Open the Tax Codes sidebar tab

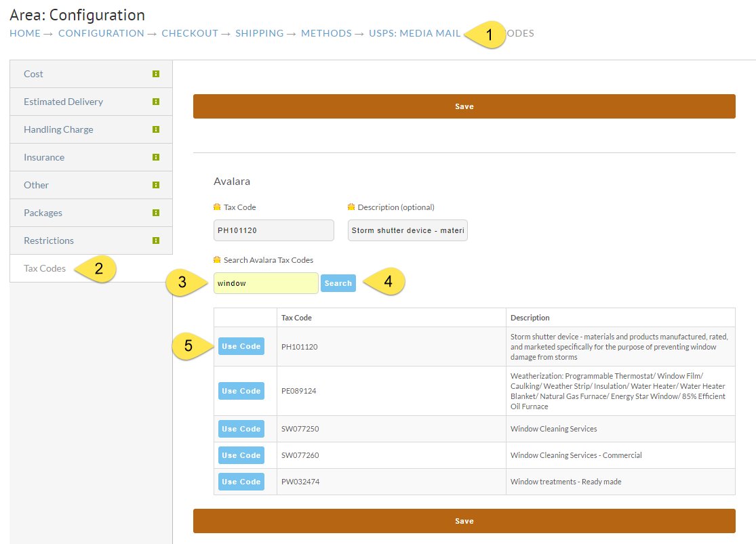click(x=45, y=268)
